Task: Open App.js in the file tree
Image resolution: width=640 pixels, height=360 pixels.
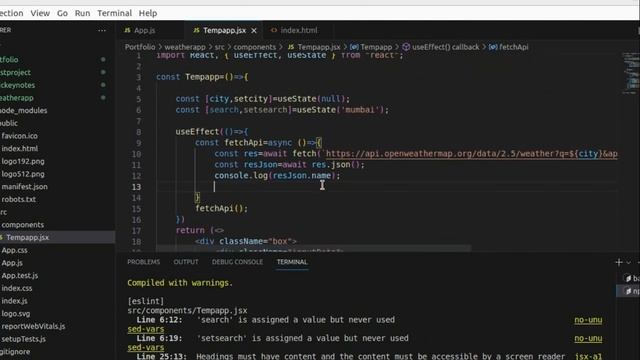Action: tap(12, 263)
